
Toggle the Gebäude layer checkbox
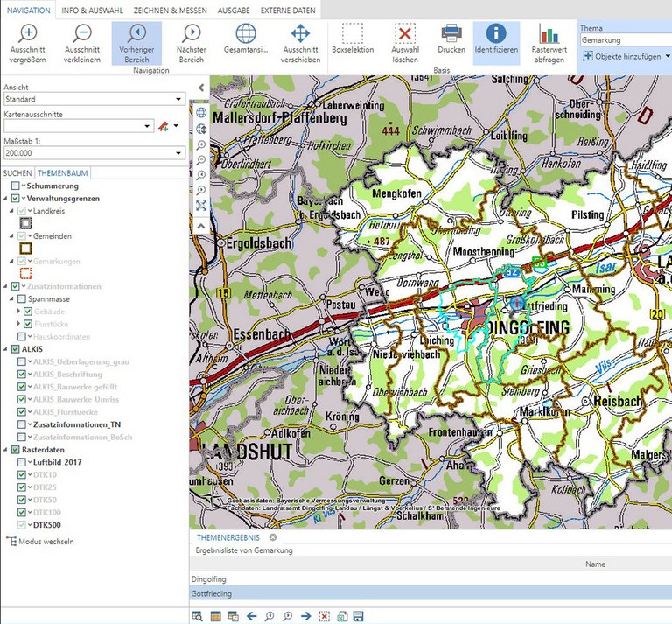tap(28, 312)
